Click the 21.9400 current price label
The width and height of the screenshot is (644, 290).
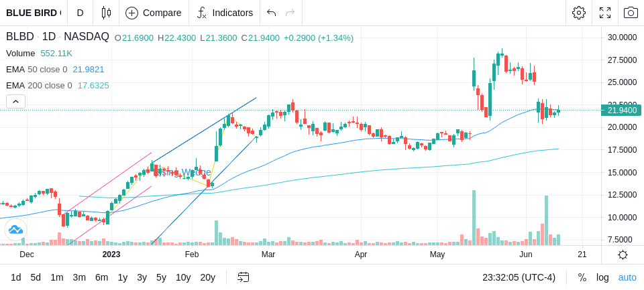[622, 110]
